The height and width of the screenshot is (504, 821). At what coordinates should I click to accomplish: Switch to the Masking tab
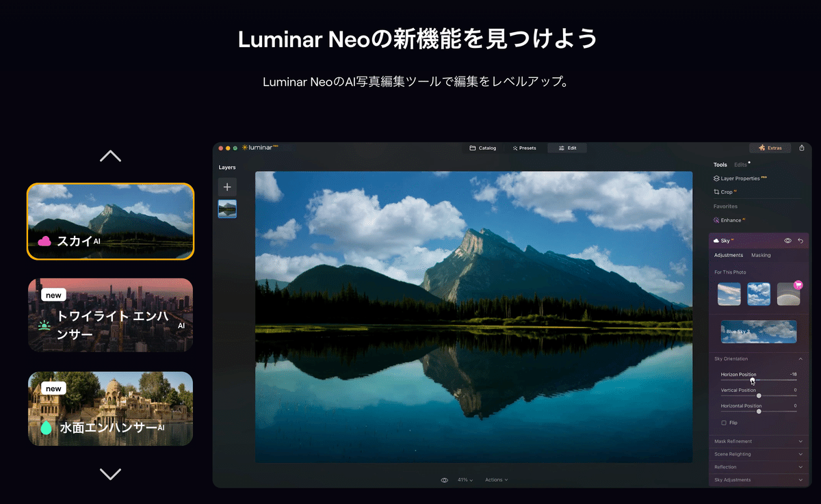point(761,255)
